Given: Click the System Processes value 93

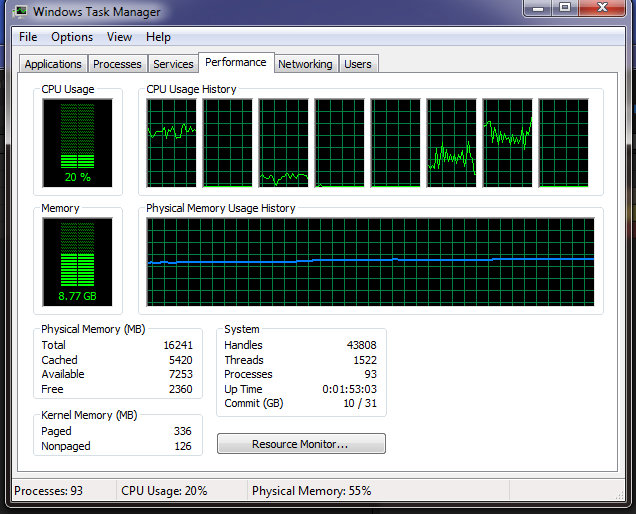Looking at the screenshot, I should click(370, 374).
